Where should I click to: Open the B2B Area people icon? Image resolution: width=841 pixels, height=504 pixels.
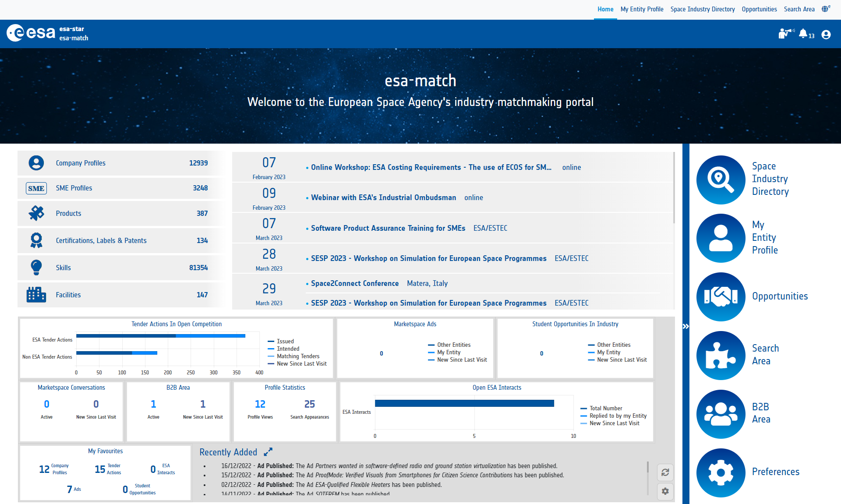(721, 414)
